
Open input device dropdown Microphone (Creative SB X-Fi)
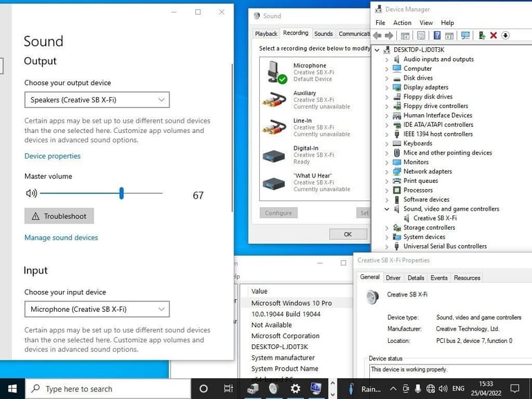point(97,309)
